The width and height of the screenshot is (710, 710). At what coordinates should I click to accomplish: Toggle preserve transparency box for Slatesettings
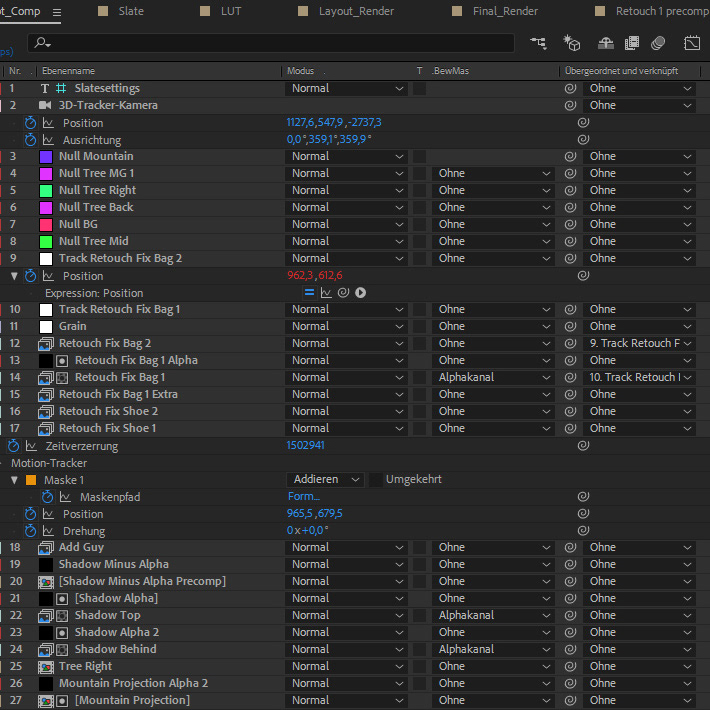tap(420, 88)
